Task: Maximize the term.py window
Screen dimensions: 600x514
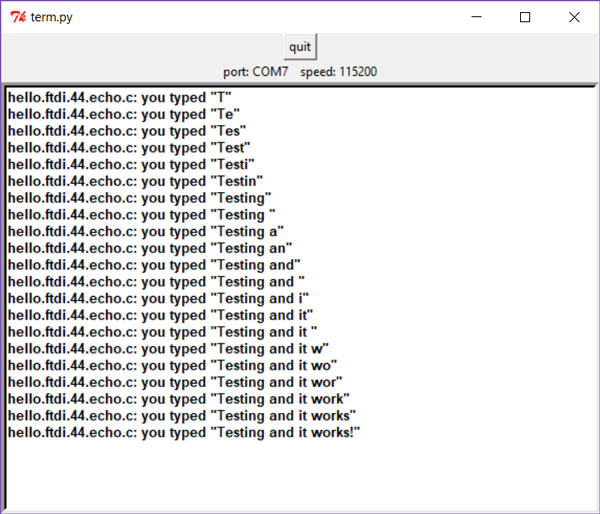Action: (525, 17)
